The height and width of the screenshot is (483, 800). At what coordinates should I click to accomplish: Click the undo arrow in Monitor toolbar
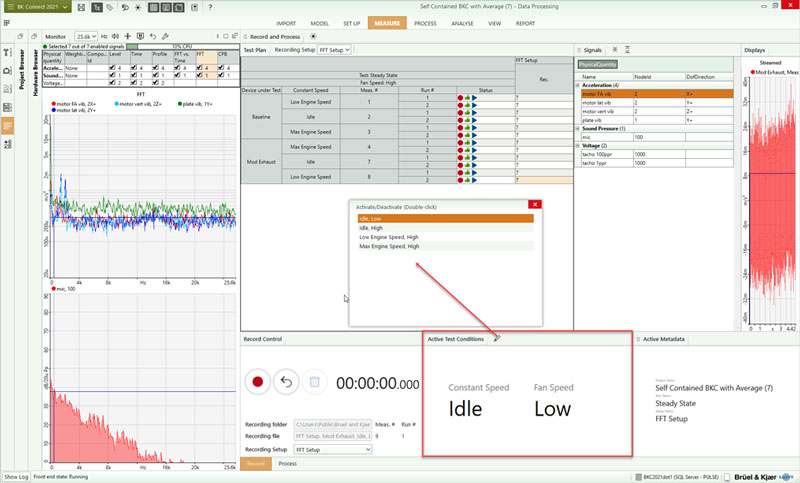pyautogui.click(x=153, y=36)
